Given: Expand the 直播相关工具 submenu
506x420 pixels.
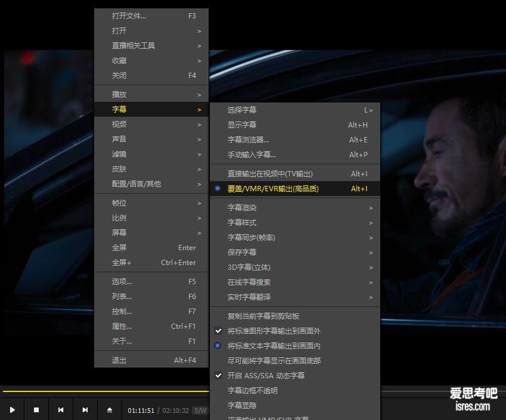Looking at the screenshot, I should point(151,45).
